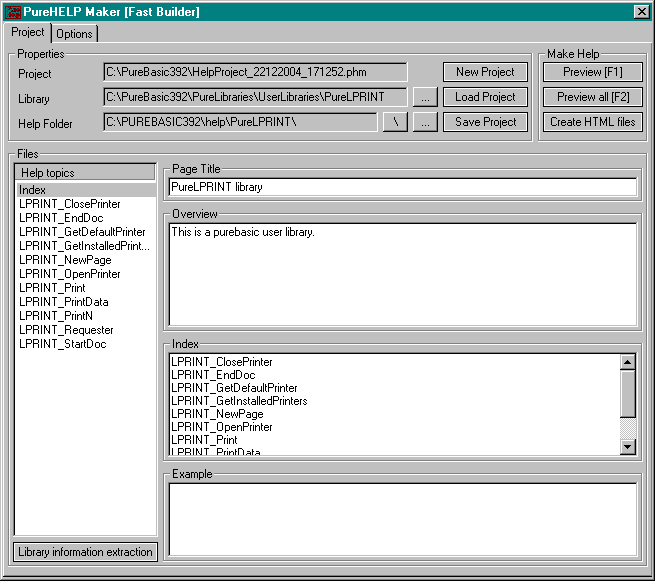Choose LPRINT_StartDoc in the Help topics list
The height and width of the screenshot is (581, 655).
pyautogui.click(x=61, y=344)
